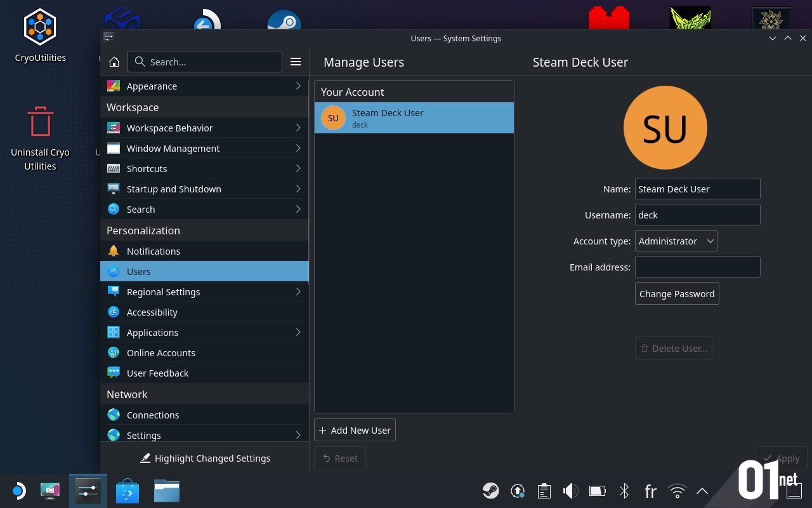This screenshot has width=812, height=508.
Task: Click the Connections globe icon
Action: point(114,415)
